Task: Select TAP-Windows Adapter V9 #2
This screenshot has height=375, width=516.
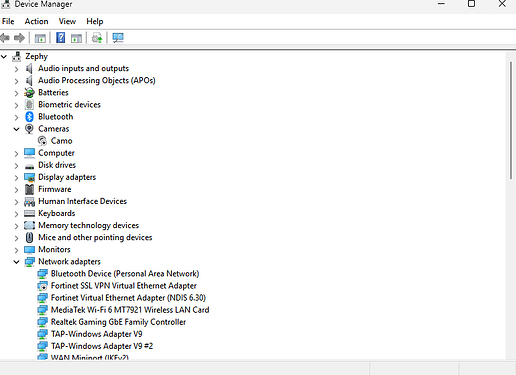Action: [102, 346]
